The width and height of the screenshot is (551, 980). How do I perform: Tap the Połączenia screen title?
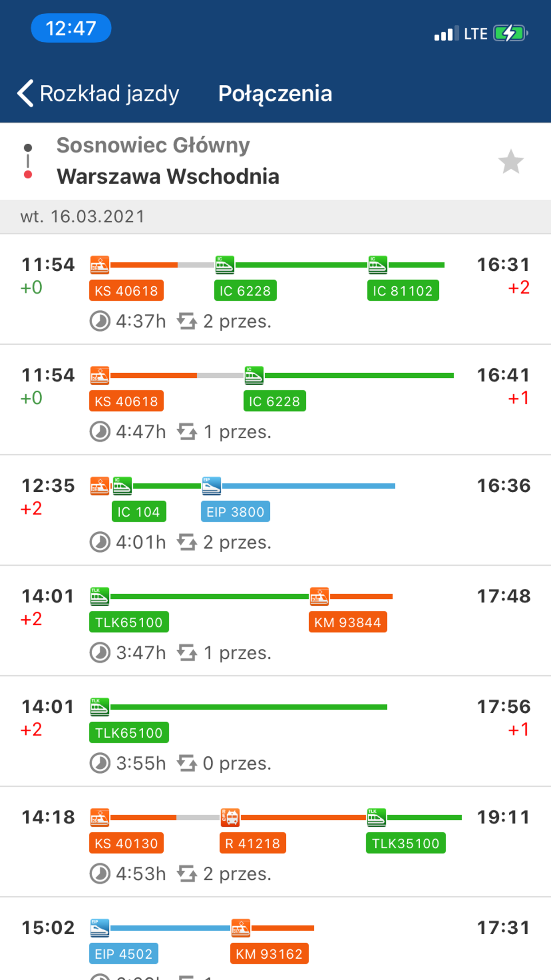(275, 93)
